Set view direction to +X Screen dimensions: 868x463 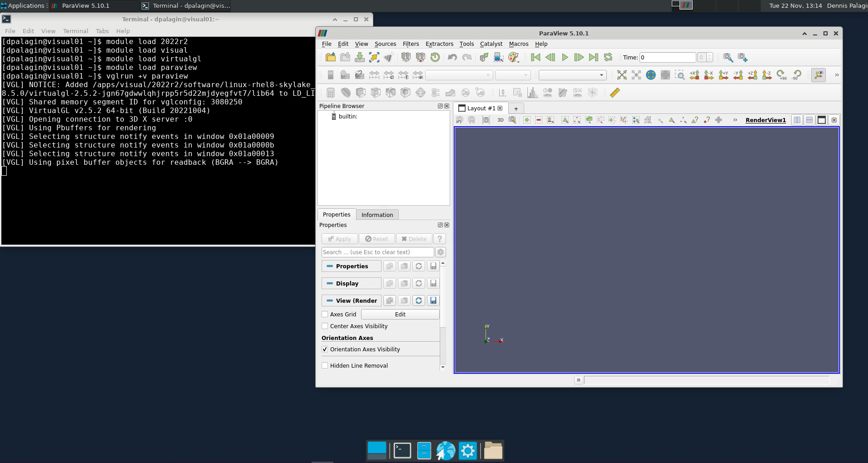[x=694, y=75]
